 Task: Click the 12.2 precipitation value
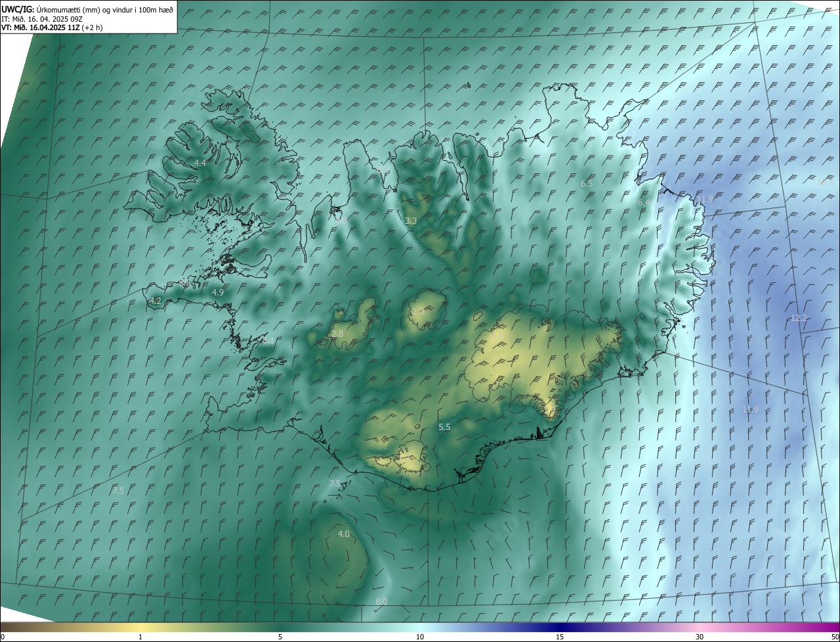click(799, 318)
